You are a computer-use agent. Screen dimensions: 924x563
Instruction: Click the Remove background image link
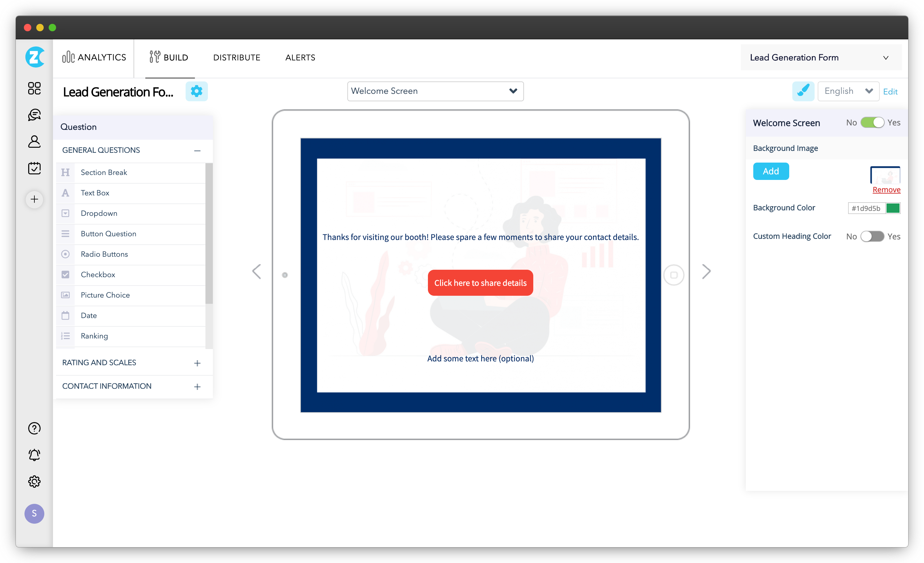point(886,190)
